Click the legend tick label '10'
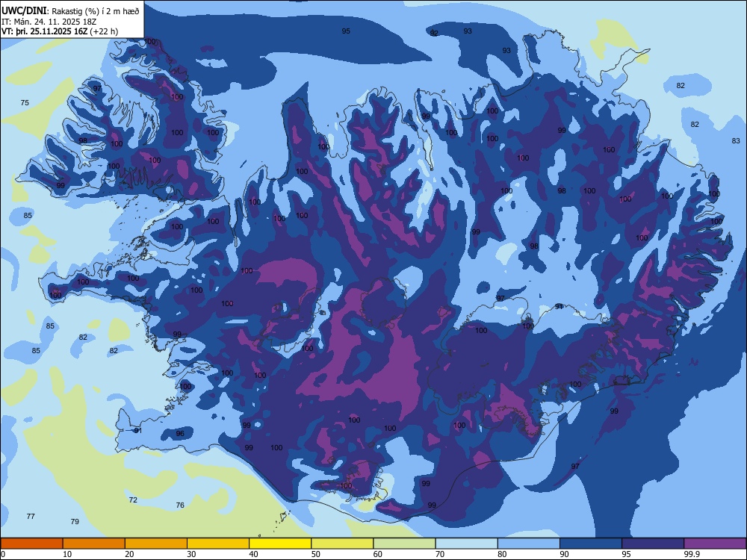Screen dimensions: 747x560 (67, 554)
